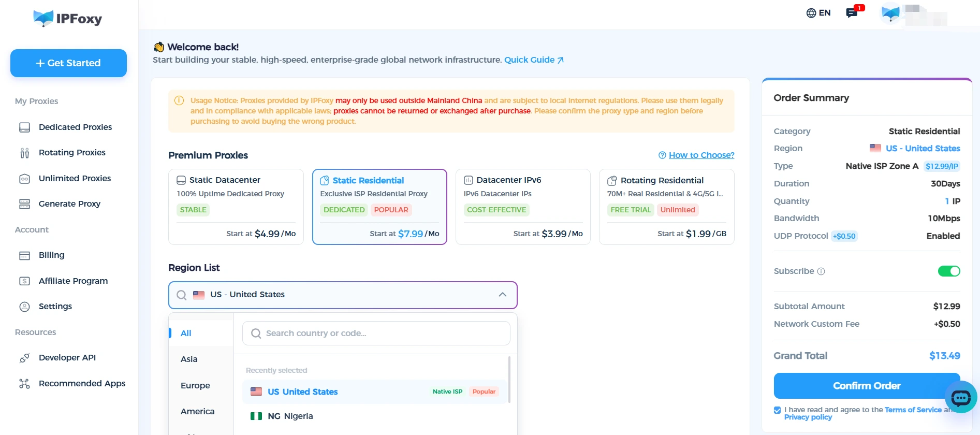Click the usage notice info icon
Viewport: 980px width, 435px height.
coord(179,100)
